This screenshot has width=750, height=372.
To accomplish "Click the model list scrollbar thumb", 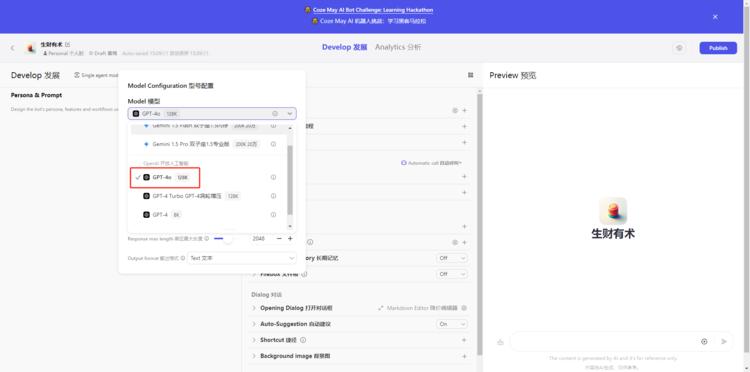I will (290, 179).
